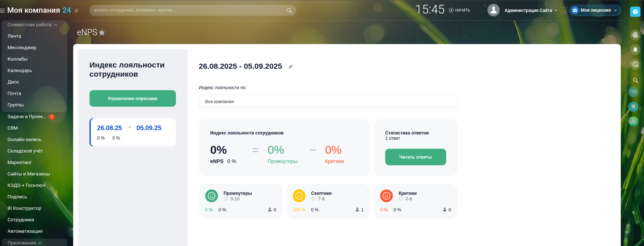Open the hamburger main menu icon
Image resolution: width=644 pixels, height=246 pixels.
[x=3, y=10]
